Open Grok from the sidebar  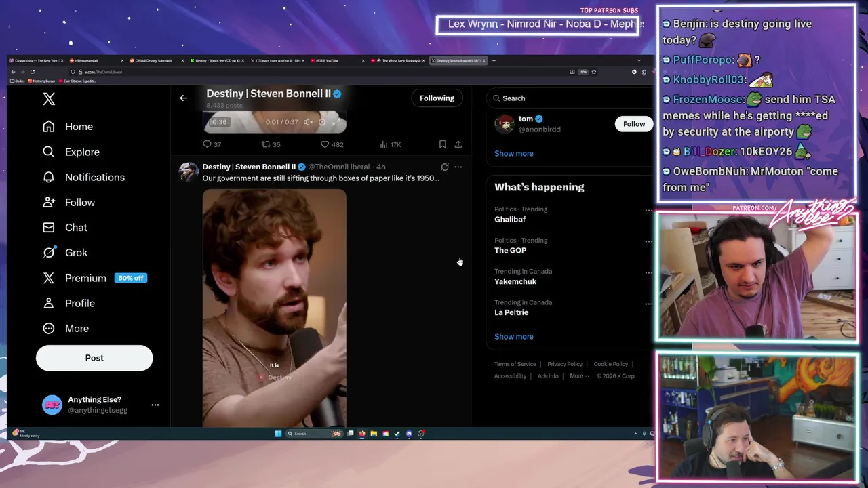(x=65, y=252)
